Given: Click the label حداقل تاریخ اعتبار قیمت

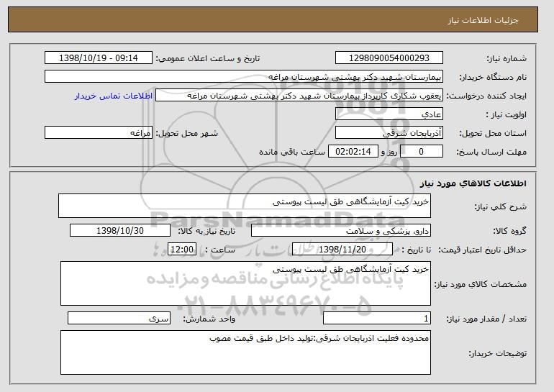Looking at the screenshot, I should tap(483, 250).
